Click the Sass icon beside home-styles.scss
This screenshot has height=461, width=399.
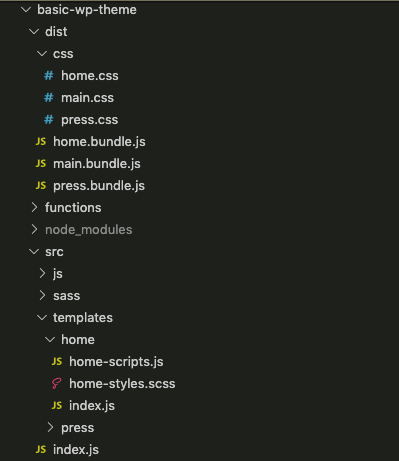pos(57,384)
